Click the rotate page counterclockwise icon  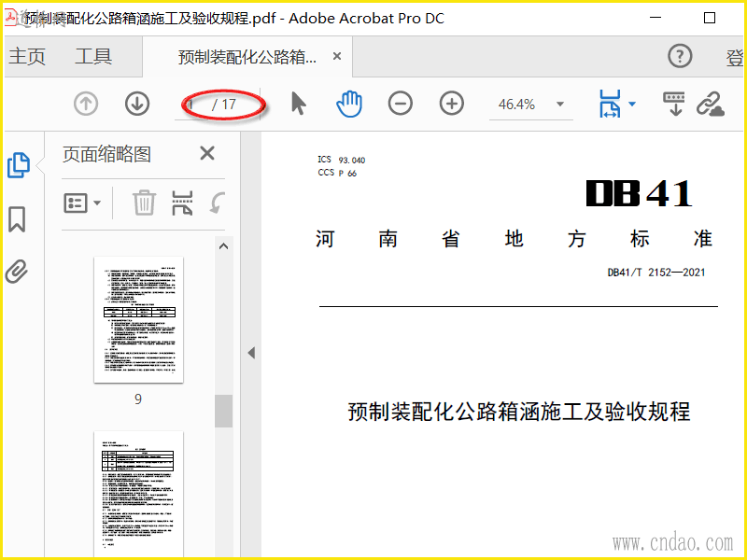[x=217, y=203]
